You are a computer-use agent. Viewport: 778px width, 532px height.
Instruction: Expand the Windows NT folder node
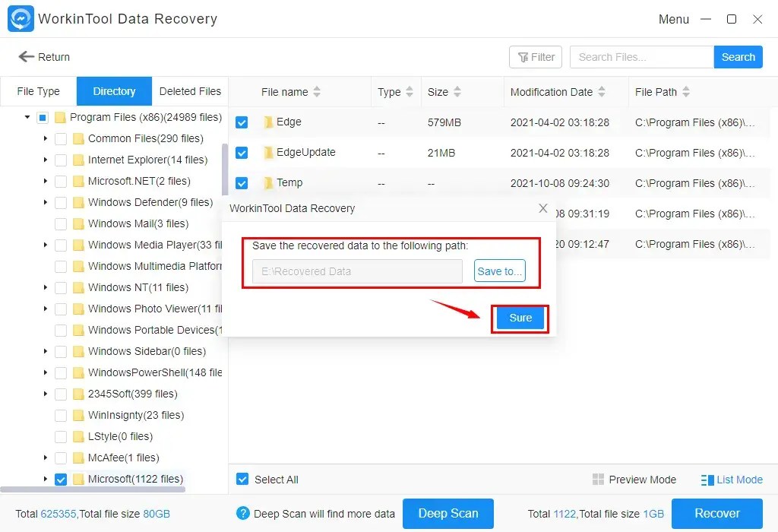coord(45,287)
